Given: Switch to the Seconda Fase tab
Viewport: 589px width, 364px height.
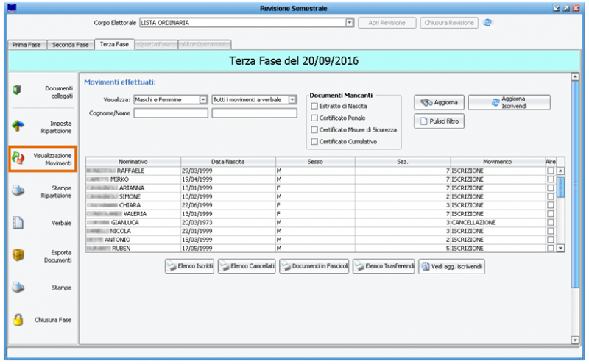Looking at the screenshot, I should click(x=71, y=45).
